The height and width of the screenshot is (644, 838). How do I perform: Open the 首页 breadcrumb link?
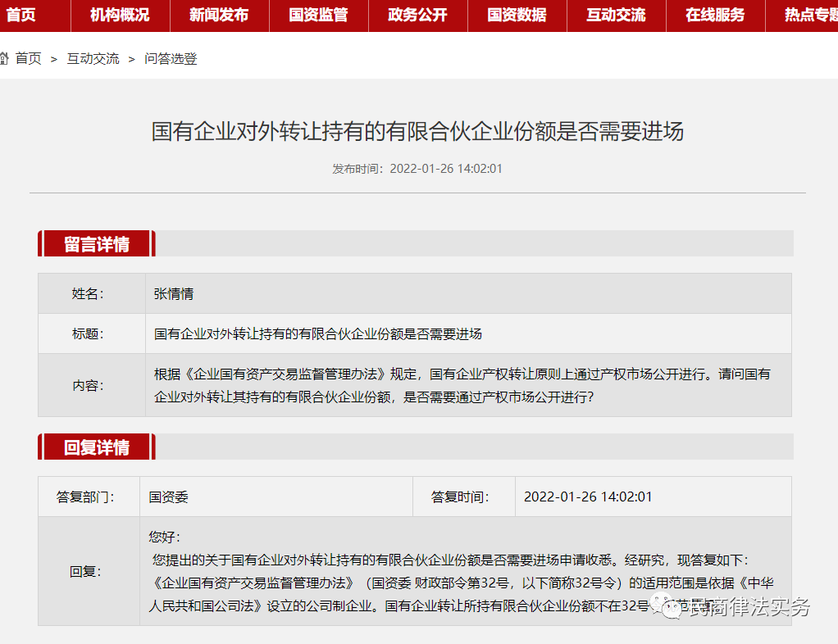(27, 58)
